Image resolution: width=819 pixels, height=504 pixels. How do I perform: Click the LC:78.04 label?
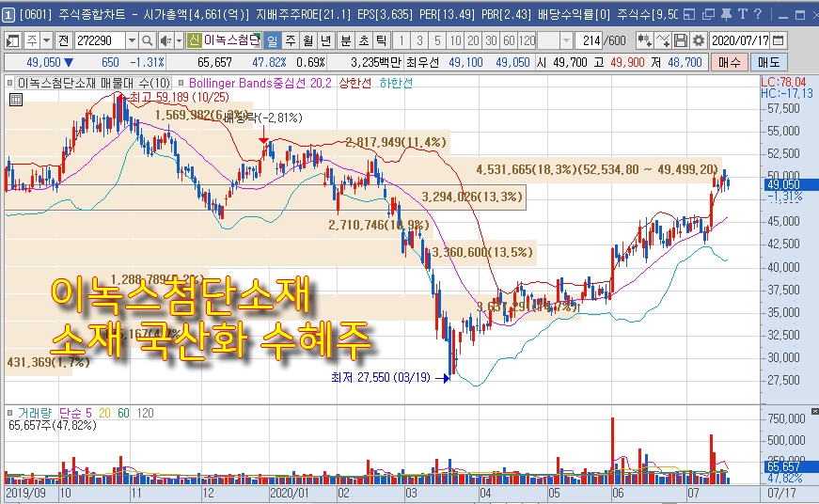point(783,82)
